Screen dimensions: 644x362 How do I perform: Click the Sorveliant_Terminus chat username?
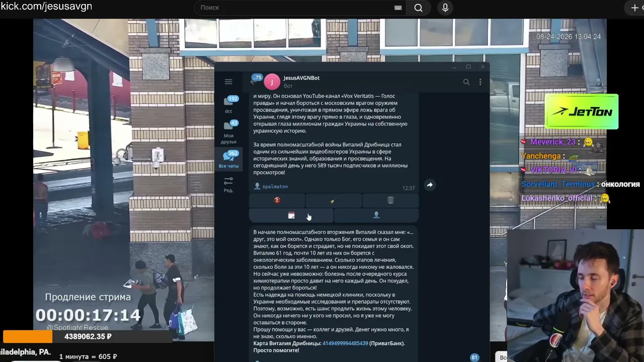(x=558, y=185)
